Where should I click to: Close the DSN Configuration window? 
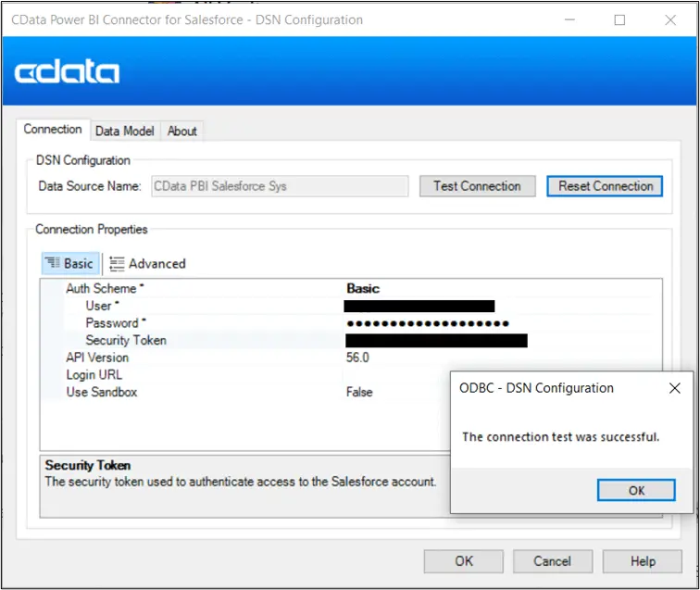(x=670, y=19)
